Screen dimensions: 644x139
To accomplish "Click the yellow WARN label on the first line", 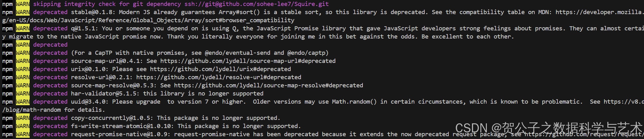I will pos(23,4).
